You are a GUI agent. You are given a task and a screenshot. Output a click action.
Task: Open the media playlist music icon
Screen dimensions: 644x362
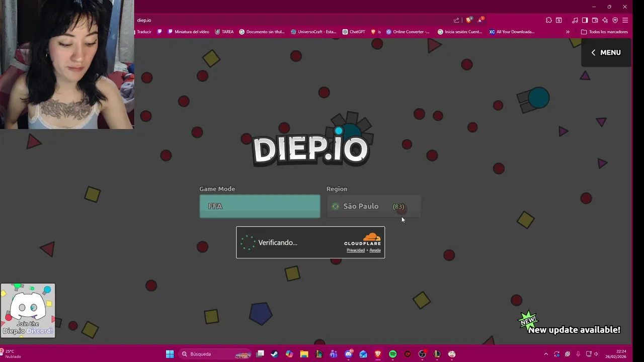coord(575,20)
